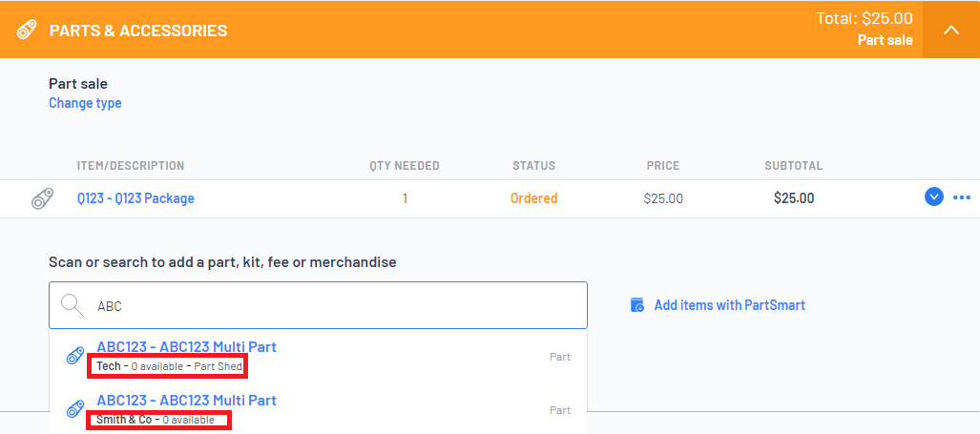Open Q123 - Q123 Package item link
This screenshot has width=980, height=434.
tap(136, 198)
